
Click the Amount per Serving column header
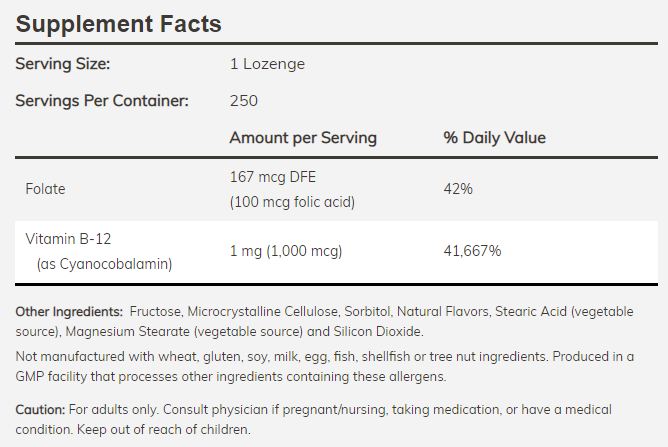point(303,137)
